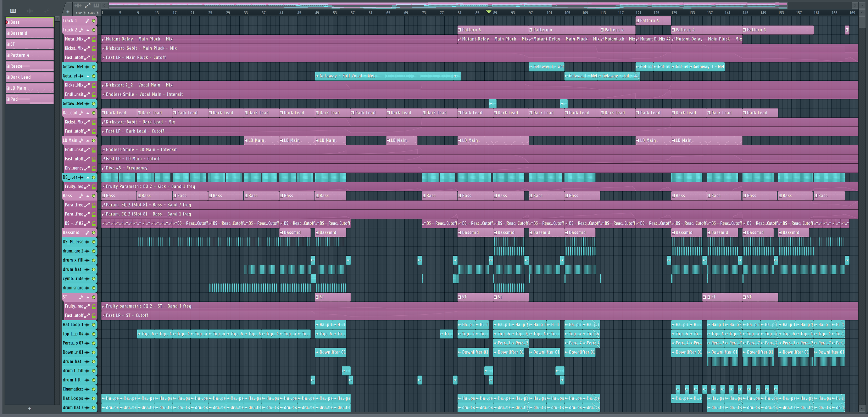Select the 'Getaway - Full Vocal - Wet' audio clip

tap(384, 76)
